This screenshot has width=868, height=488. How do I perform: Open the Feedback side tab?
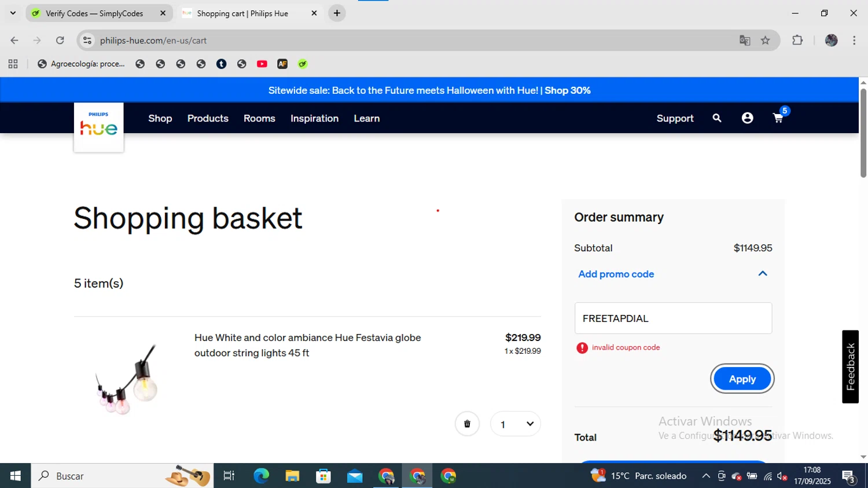pos(850,366)
